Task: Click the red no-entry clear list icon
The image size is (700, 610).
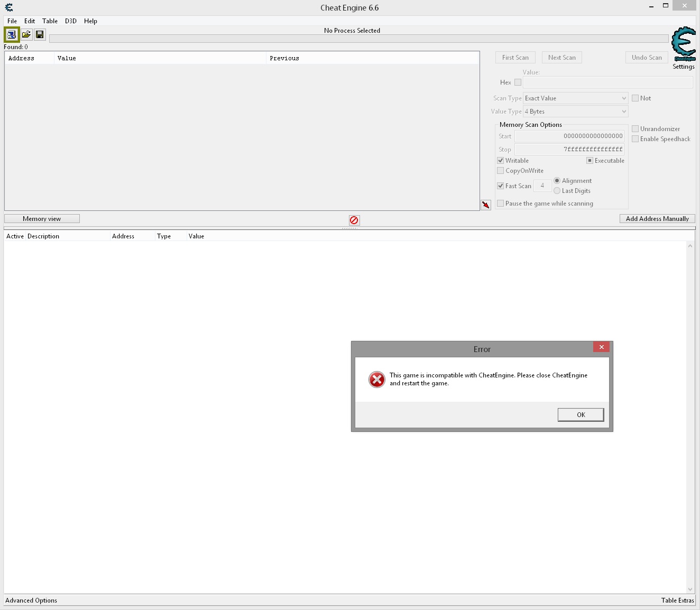Action: 354,220
